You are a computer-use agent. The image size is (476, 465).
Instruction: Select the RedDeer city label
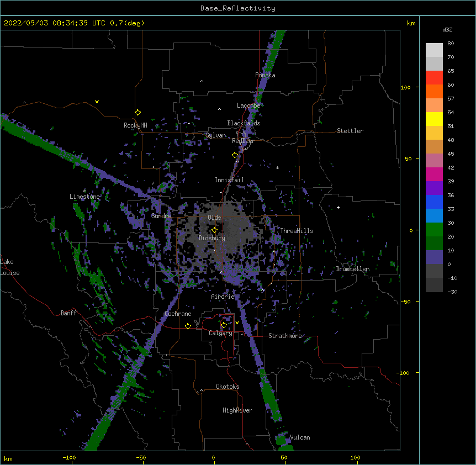pyautogui.click(x=243, y=141)
